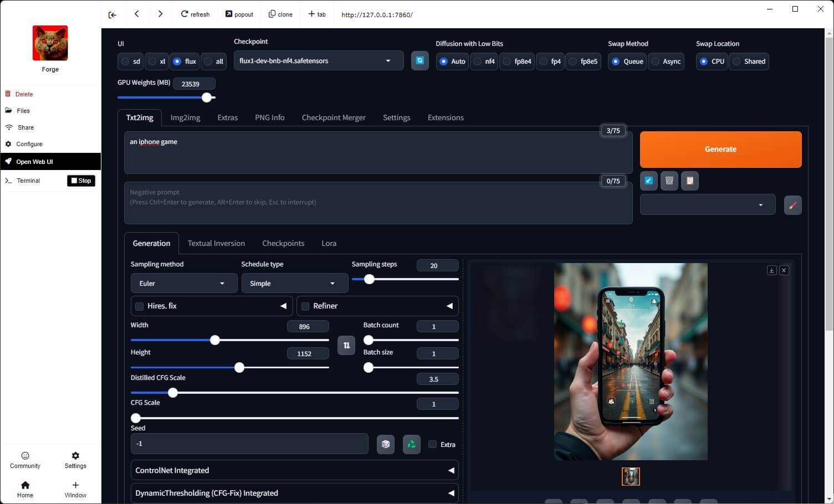Click the trash clear prompt icon
Image resolution: width=834 pixels, height=504 pixels.
pyautogui.click(x=669, y=181)
